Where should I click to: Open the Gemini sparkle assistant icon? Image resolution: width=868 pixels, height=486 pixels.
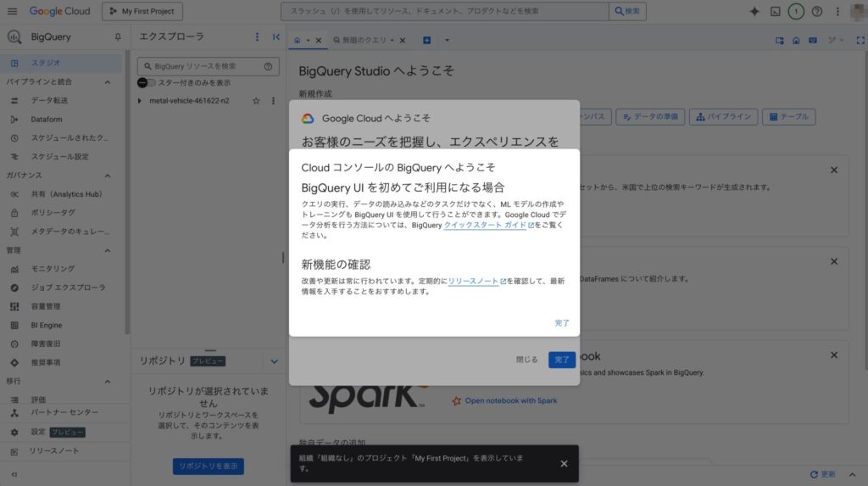click(x=754, y=11)
